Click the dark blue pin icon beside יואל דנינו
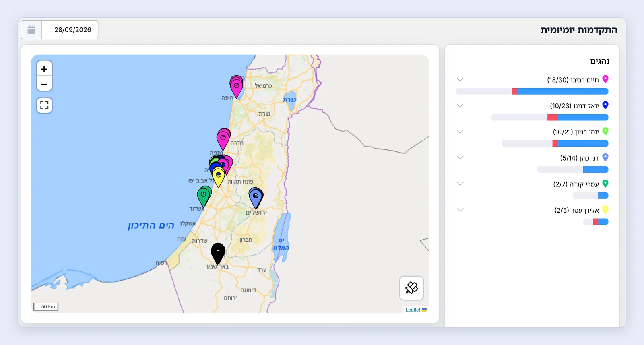 coord(605,105)
